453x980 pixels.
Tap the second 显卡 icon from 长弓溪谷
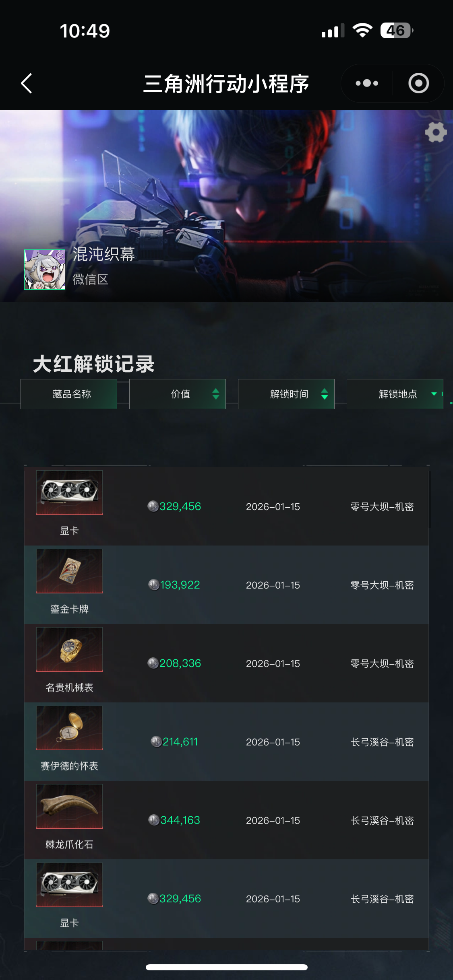pos(69,885)
